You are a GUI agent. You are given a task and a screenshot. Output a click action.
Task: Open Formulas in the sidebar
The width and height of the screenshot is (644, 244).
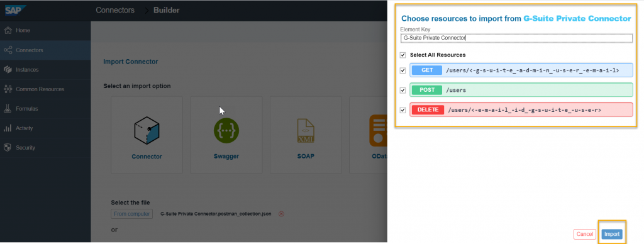[x=45, y=108]
